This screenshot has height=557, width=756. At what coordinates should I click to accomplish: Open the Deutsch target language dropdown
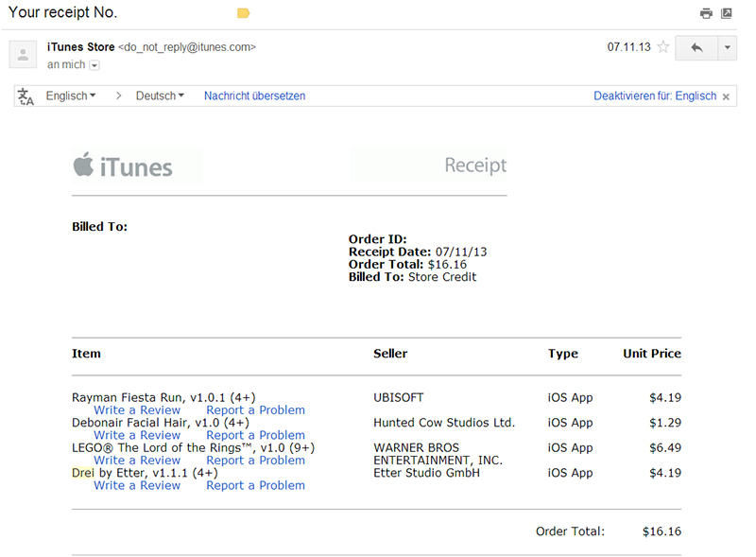pyautogui.click(x=160, y=96)
